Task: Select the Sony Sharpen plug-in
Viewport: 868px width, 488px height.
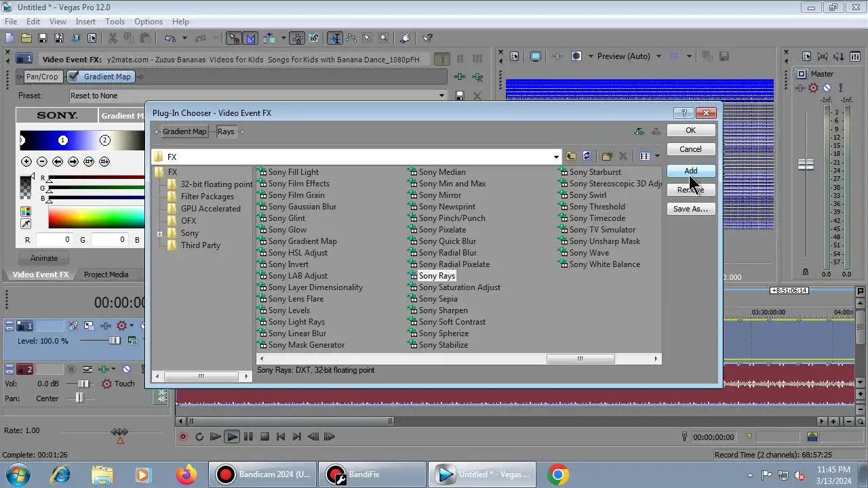Action: click(443, 310)
